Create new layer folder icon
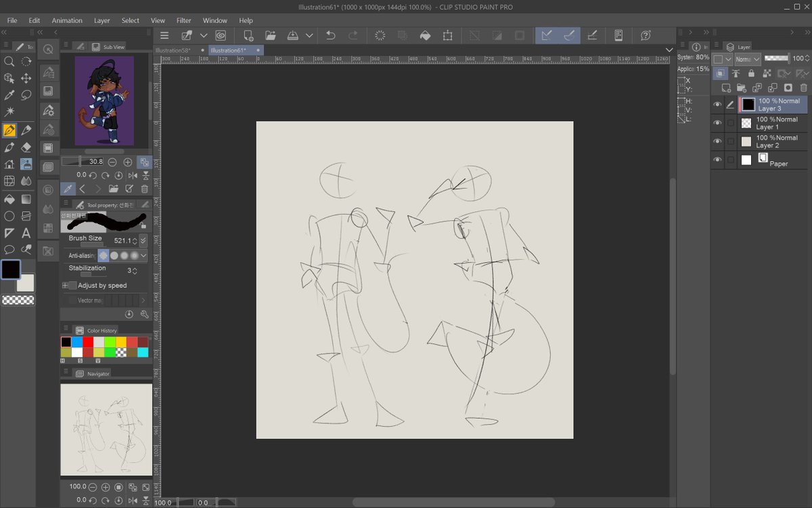The height and width of the screenshot is (508, 812). (x=741, y=87)
